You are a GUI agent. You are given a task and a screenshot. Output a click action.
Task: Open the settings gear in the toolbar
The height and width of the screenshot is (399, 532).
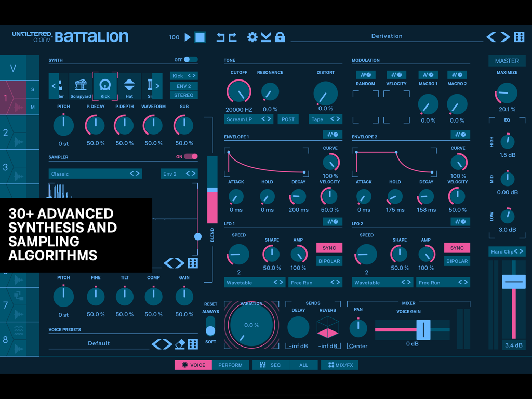(x=252, y=37)
